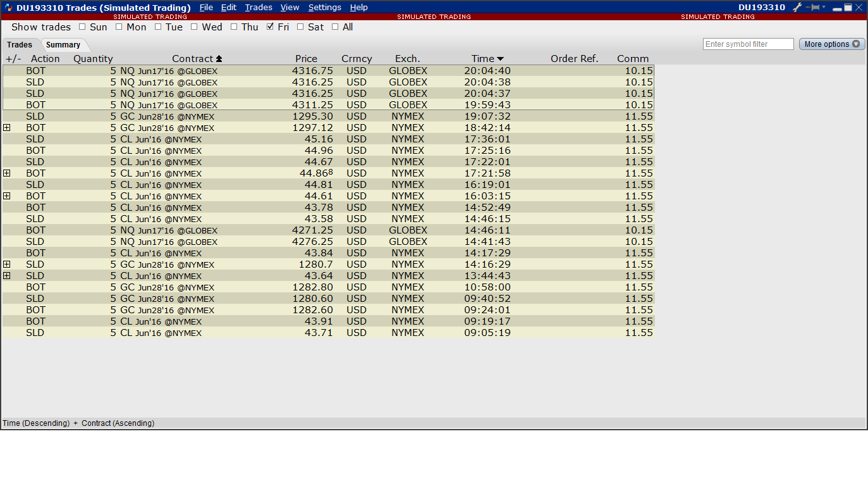
Task: Select the Summary tab
Action: click(x=63, y=45)
